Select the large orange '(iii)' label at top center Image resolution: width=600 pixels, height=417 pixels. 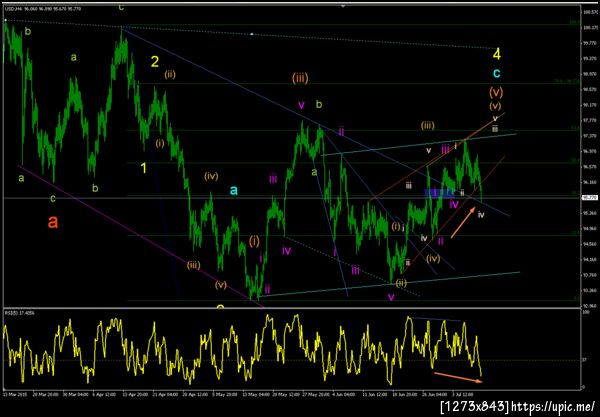tap(300, 78)
